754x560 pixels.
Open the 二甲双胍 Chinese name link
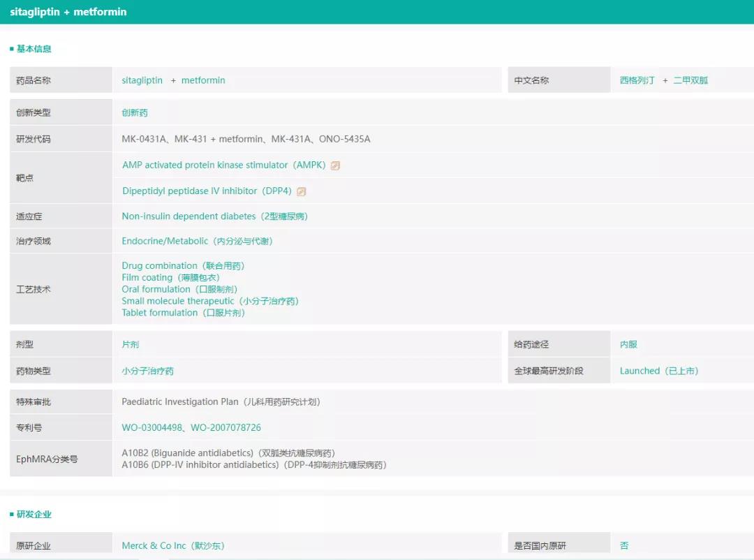click(690, 80)
